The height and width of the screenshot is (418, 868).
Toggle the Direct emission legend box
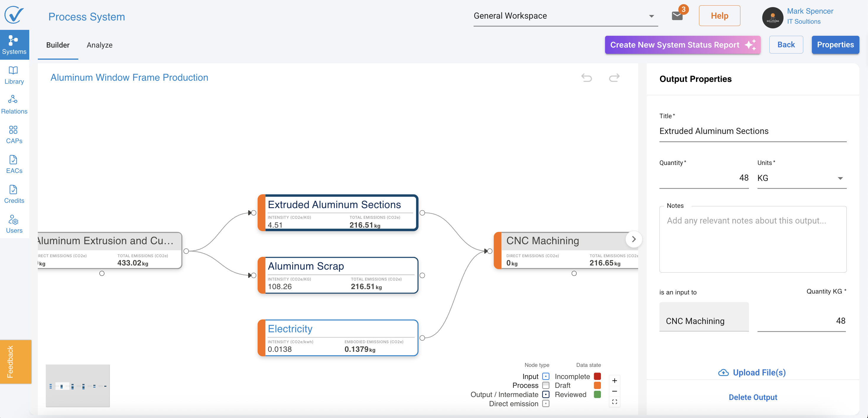coord(546,404)
